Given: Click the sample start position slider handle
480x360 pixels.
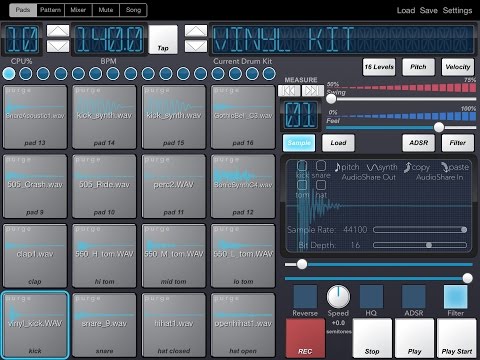Looking at the screenshot, I should 302,264.
